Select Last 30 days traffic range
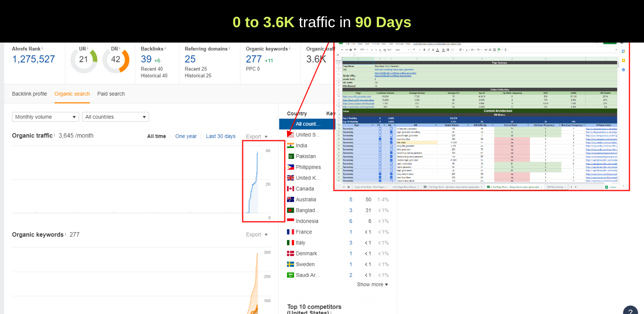 [221, 136]
